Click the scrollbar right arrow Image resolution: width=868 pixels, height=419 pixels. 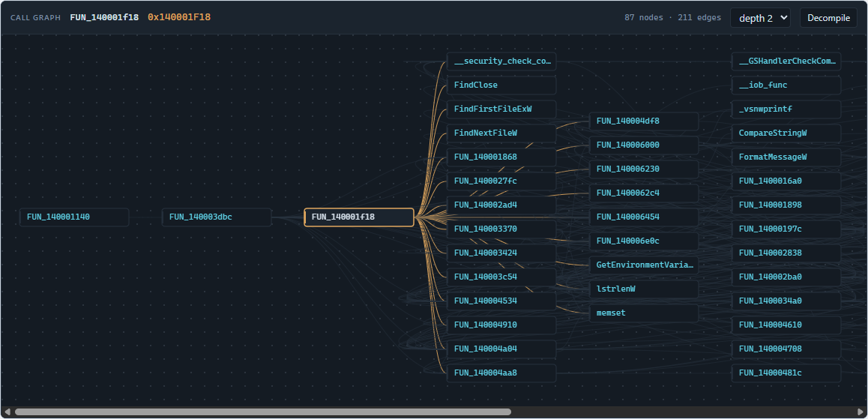(x=861, y=412)
